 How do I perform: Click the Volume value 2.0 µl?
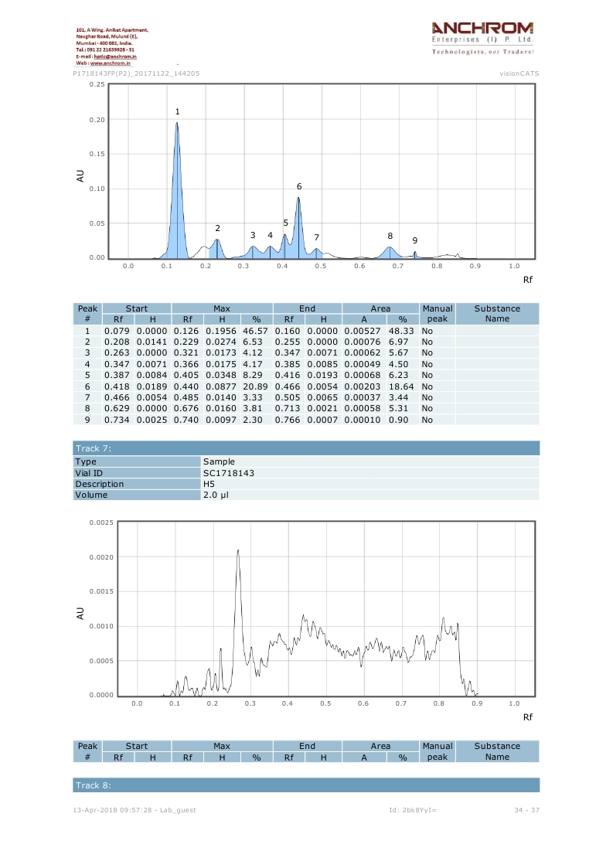[216, 495]
